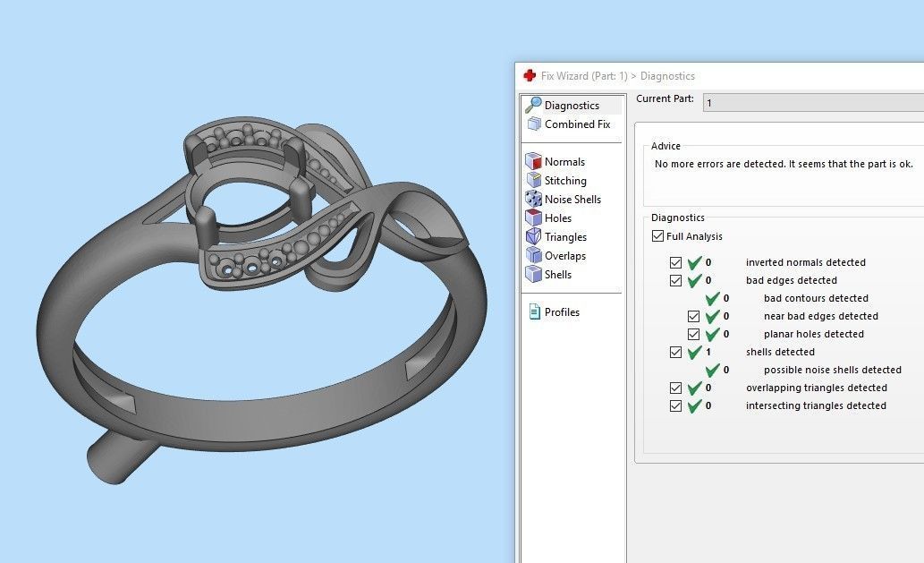This screenshot has height=563, width=924.
Task: Select the Overlaps page label
Action: point(565,256)
